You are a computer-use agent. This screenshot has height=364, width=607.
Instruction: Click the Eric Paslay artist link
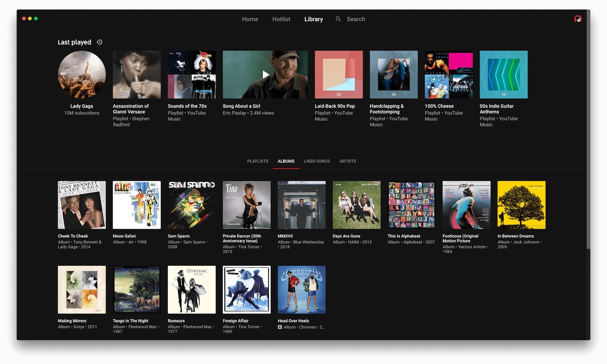click(234, 113)
